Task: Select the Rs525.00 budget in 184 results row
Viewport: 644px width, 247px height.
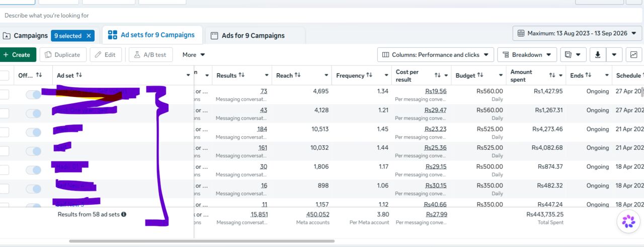Action: point(489,129)
